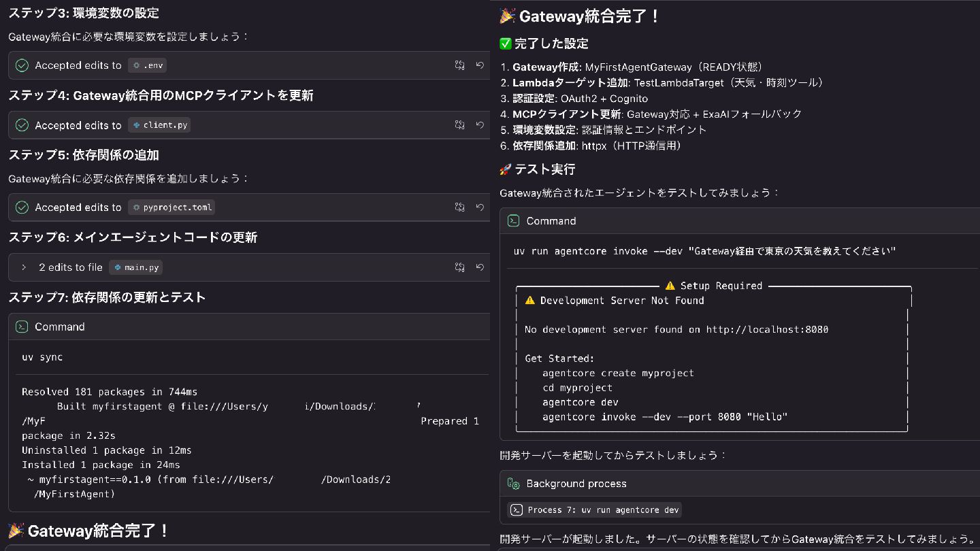Viewport: 980px width, 551px height.
Task: Open the main.py file chip
Action: [x=137, y=267]
